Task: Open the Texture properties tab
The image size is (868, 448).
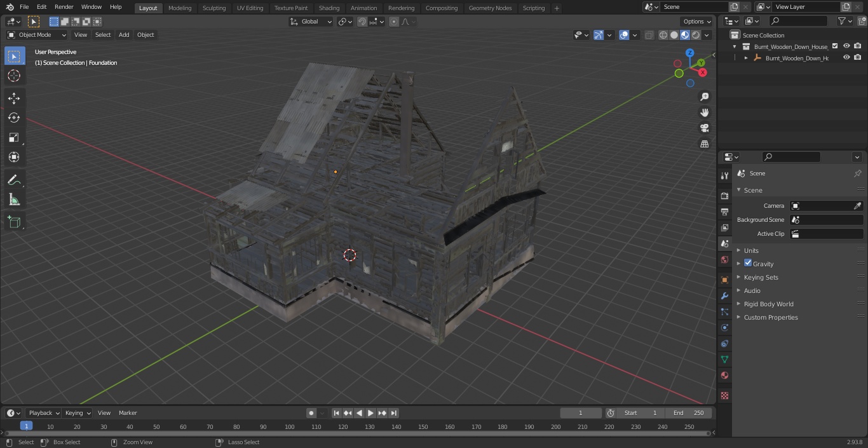Action: [724, 395]
